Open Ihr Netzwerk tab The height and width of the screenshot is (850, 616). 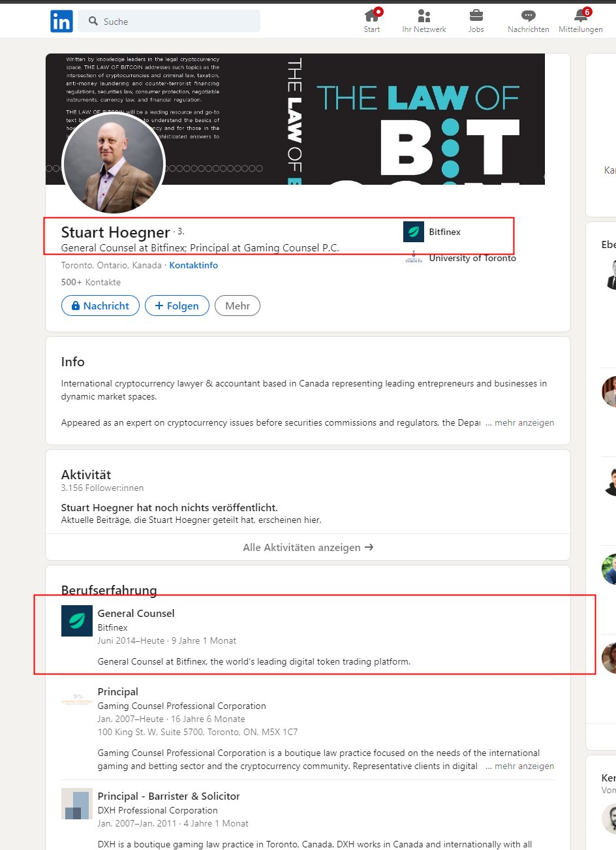coord(424,21)
